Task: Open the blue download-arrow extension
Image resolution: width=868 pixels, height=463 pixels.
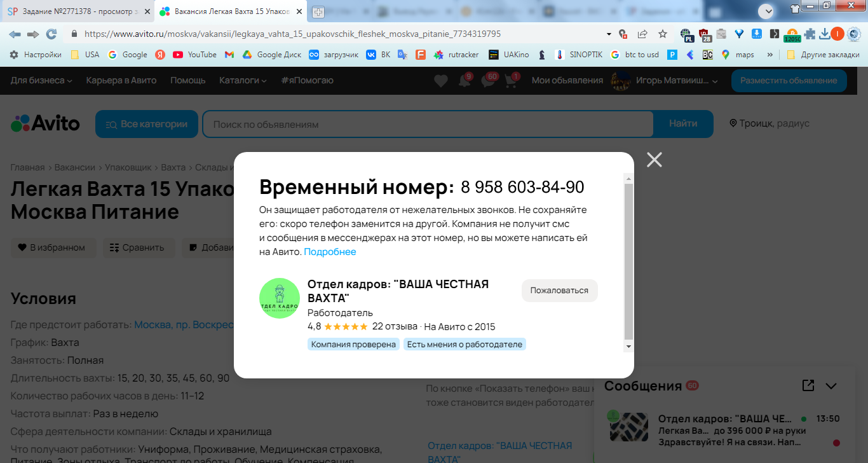Action: click(x=757, y=34)
